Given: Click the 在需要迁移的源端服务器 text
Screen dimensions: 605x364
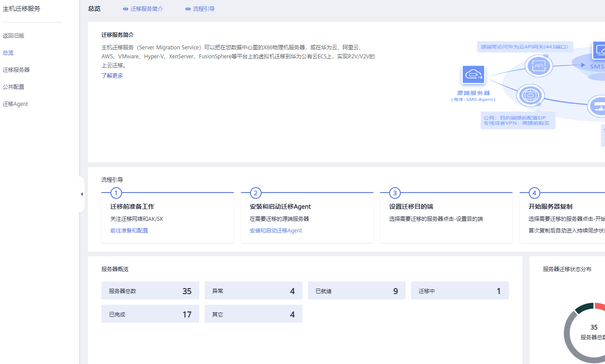Looking at the screenshot, I should (x=279, y=219).
